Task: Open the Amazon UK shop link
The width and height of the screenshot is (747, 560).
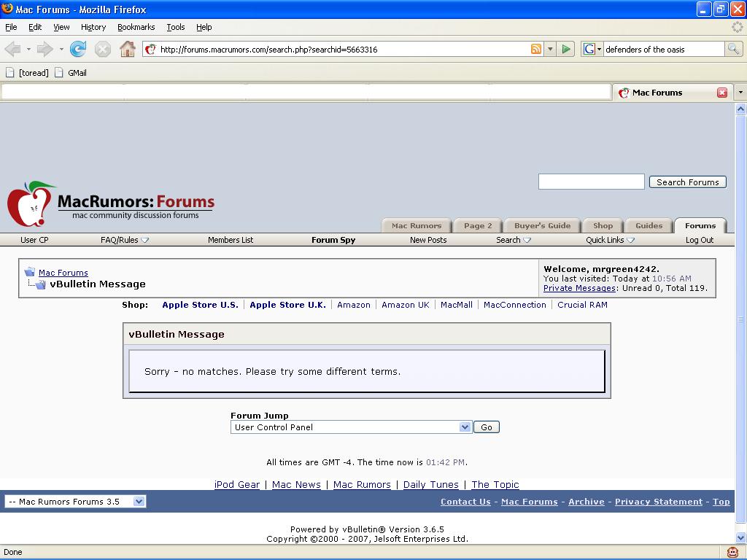Action: 406,305
